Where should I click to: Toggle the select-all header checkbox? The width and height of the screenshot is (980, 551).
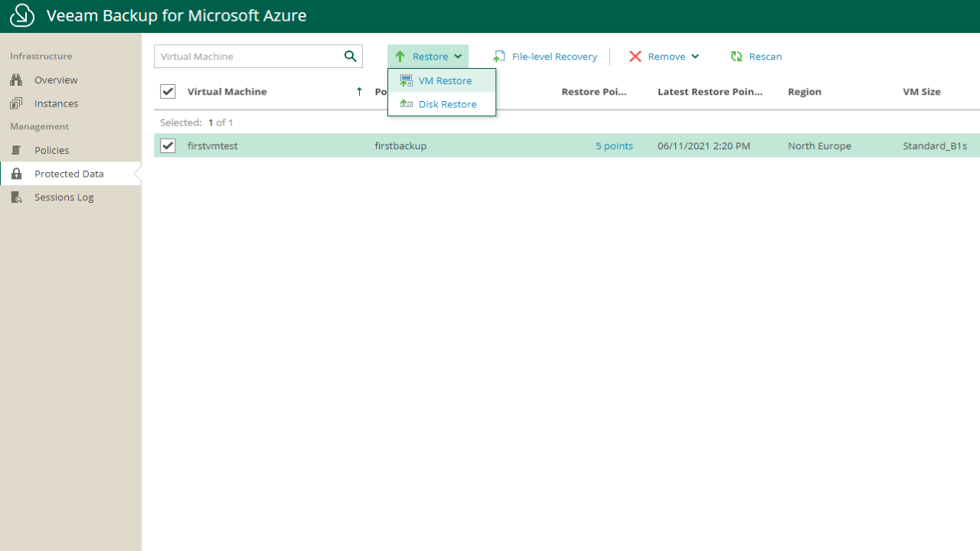[x=168, y=92]
